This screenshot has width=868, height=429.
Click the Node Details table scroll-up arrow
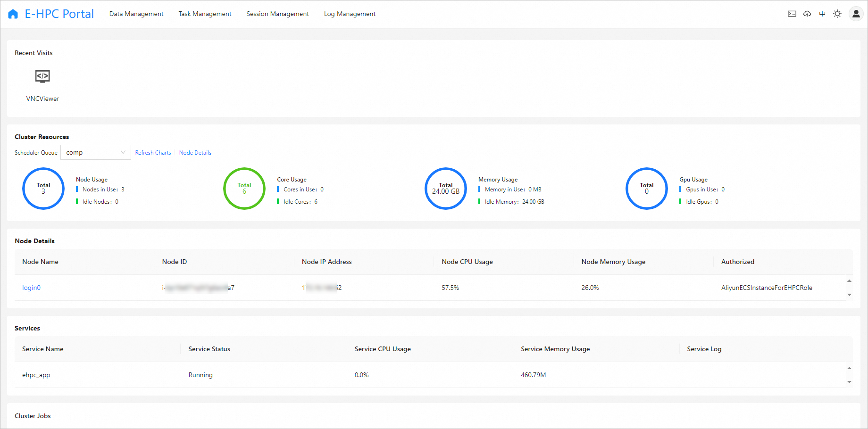pyautogui.click(x=849, y=281)
